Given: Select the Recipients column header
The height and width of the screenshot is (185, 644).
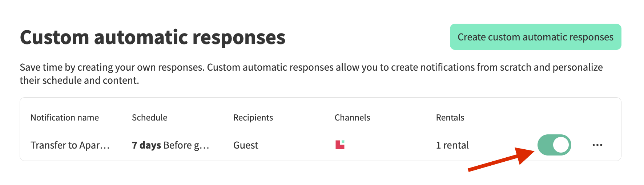Looking at the screenshot, I should click(x=253, y=118).
